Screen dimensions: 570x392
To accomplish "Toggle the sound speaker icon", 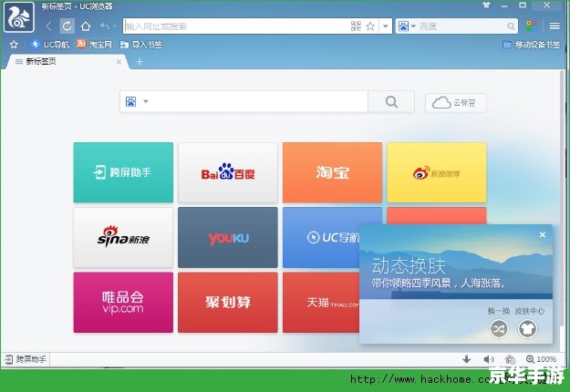I will click(x=489, y=359).
